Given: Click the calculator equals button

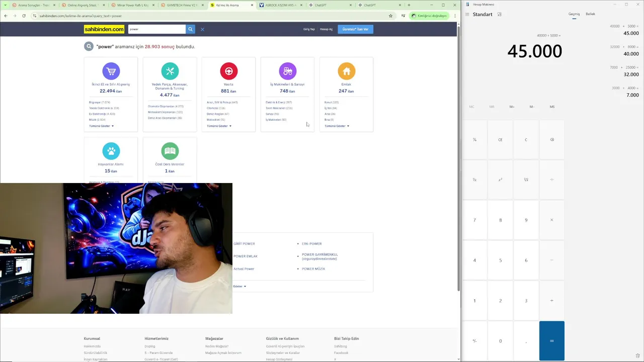Looking at the screenshot, I should pos(552,341).
